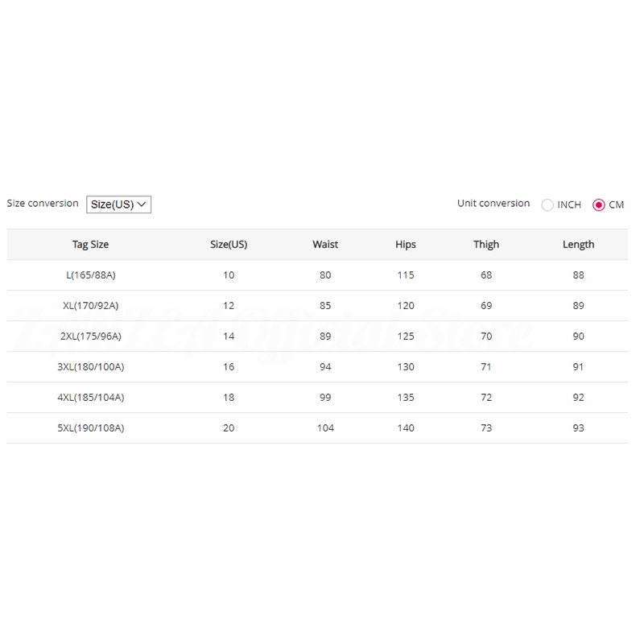The image size is (644, 644).
Task: Select the INCH unit radio button
Action: click(548, 205)
